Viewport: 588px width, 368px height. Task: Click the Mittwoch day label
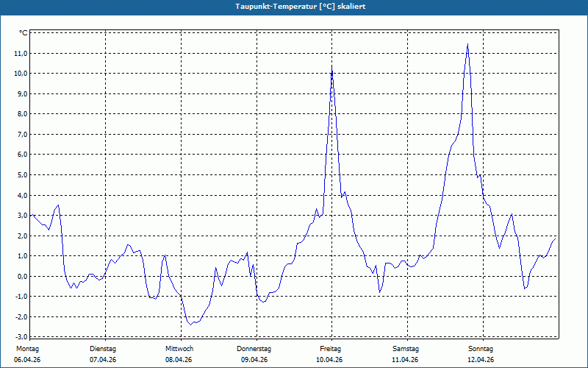(x=179, y=349)
